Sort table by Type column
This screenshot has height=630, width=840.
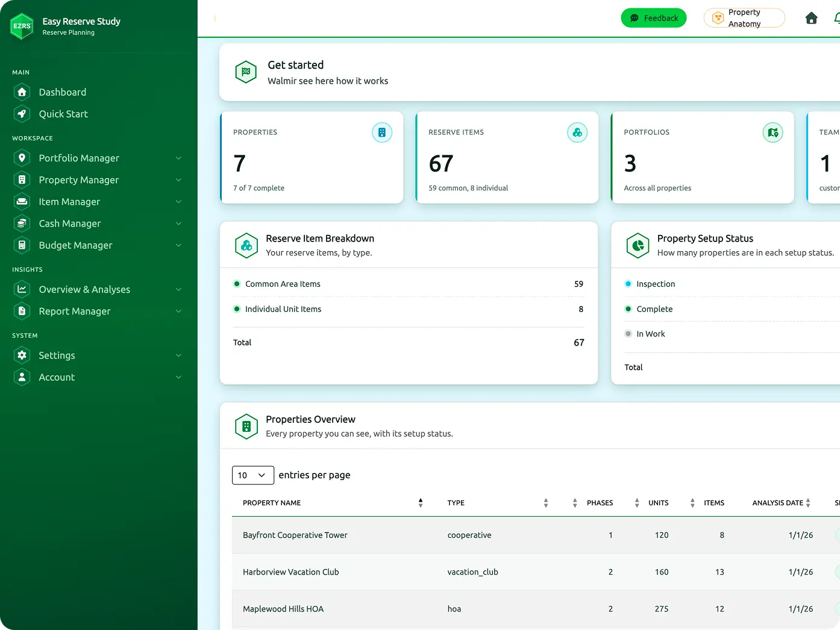click(x=498, y=503)
